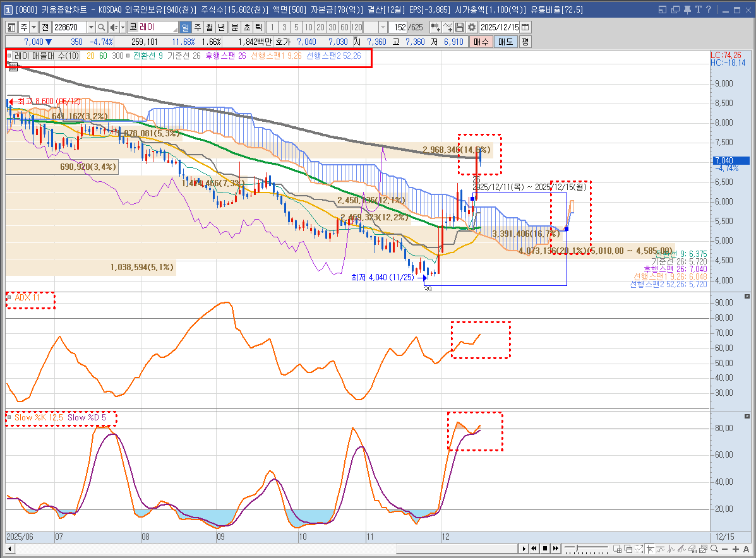This screenshot has height=558, width=756.
Task: Toggle the left chart sidebar panel icon
Action: click(11, 28)
